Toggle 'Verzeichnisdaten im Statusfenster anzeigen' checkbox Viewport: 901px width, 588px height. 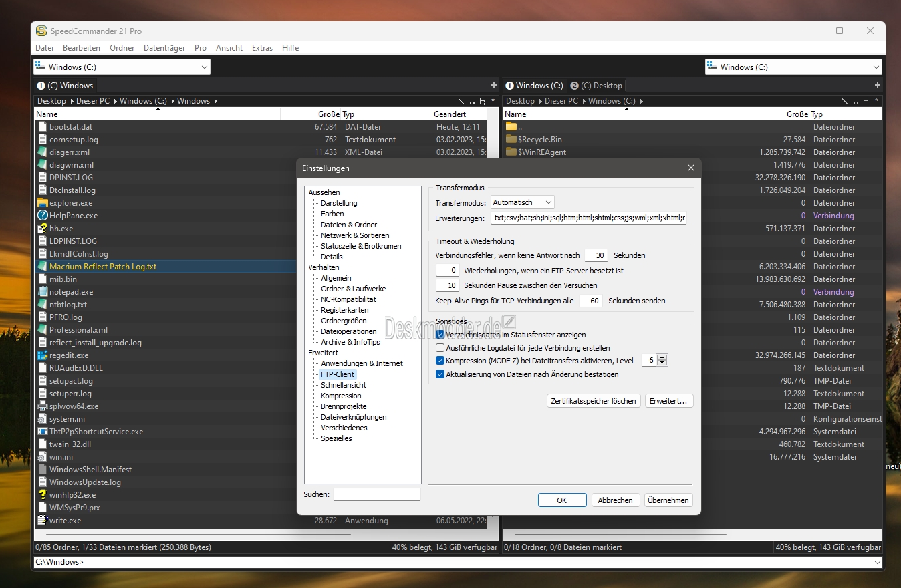tap(440, 335)
